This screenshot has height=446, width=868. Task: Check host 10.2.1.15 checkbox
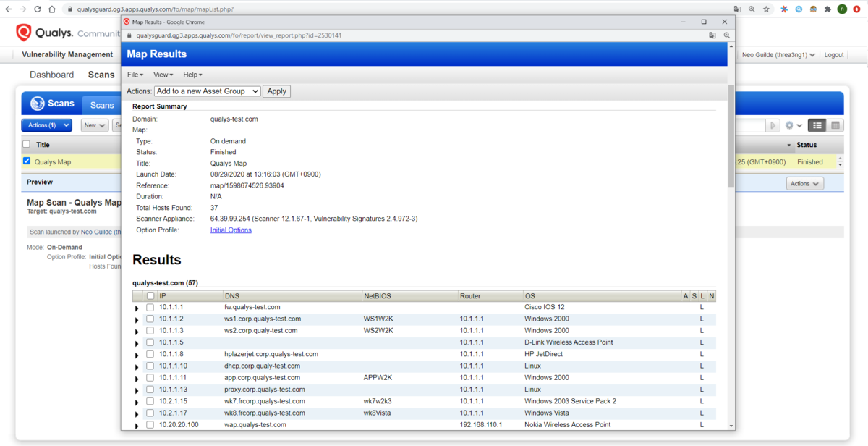pyautogui.click(x=150, y=401)
